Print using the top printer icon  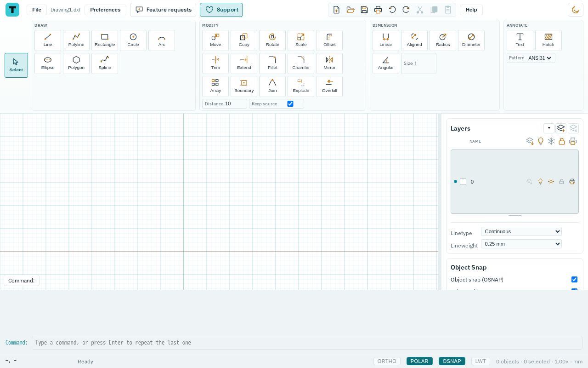(x=378, y=10)
